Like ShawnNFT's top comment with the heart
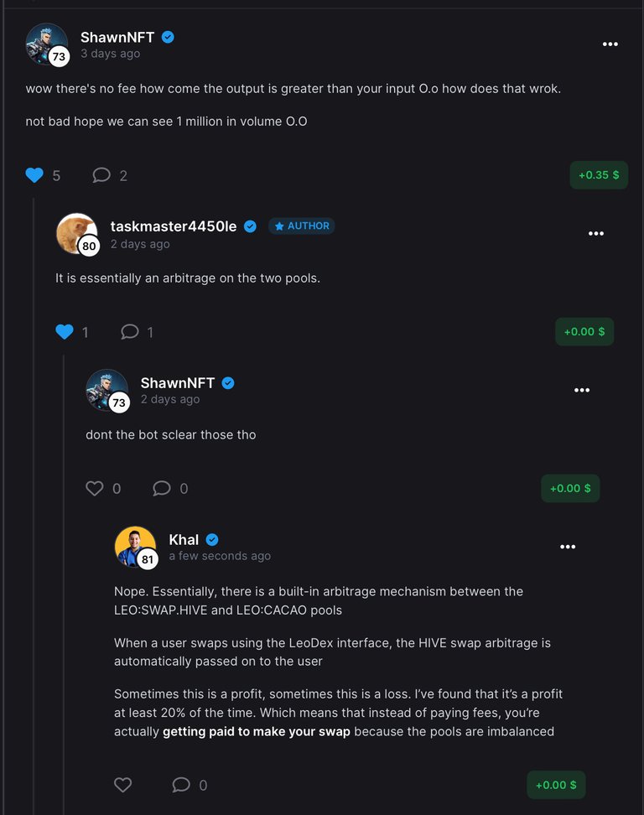The image size is (644, 815). point(34,175)
